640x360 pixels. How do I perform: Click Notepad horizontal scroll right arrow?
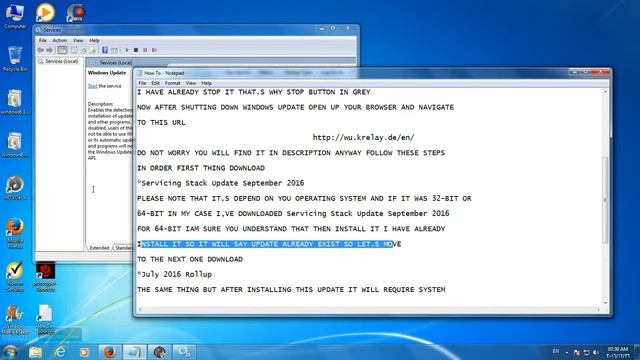coord(598,309)
